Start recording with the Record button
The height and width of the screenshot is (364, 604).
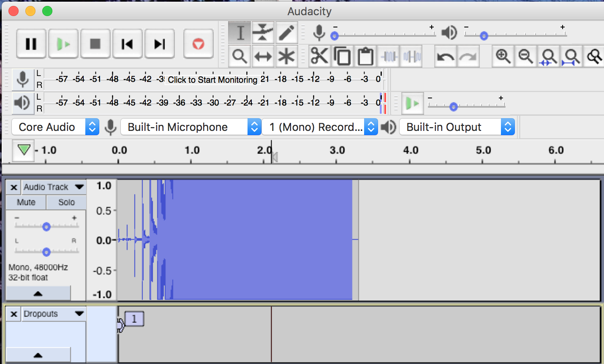pos(199,43)
